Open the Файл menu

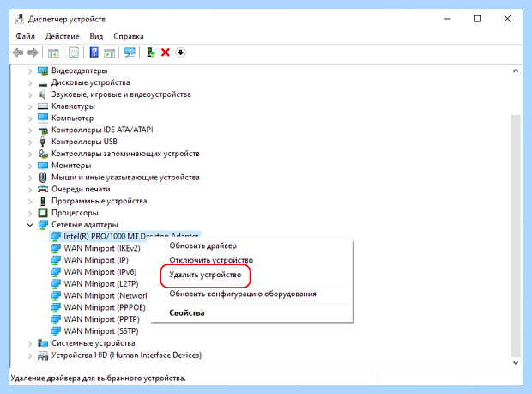[x=26, y=36]
